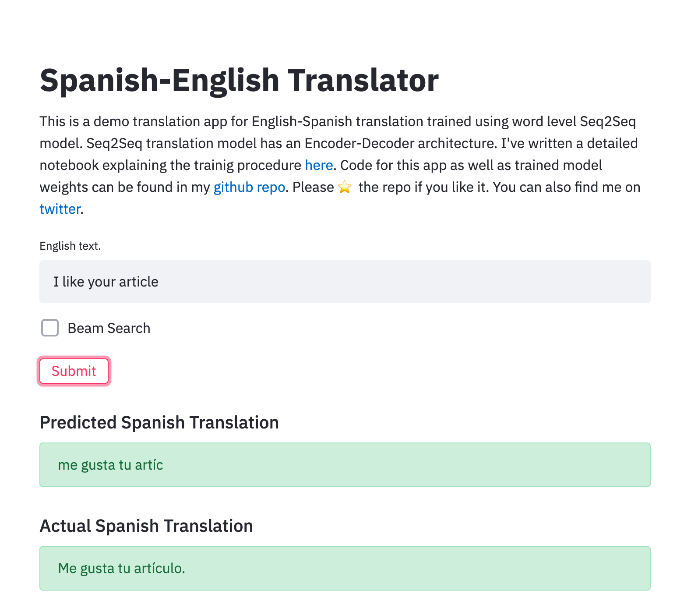This screenshot has height=616, width=698.
Task: Click the star emoji in the description
Action: [345, 187]
